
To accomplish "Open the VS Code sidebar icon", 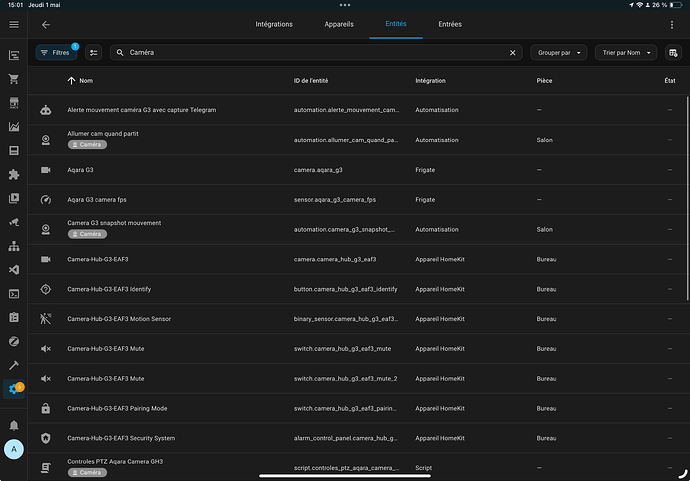I will [x=14, y=270].
